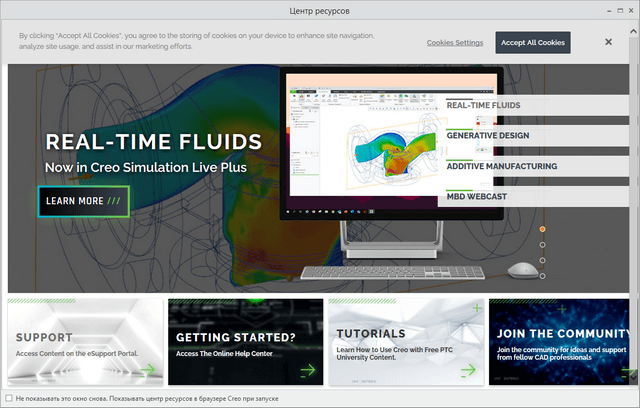Click the second carousel indicator dot

pos(542,245)
